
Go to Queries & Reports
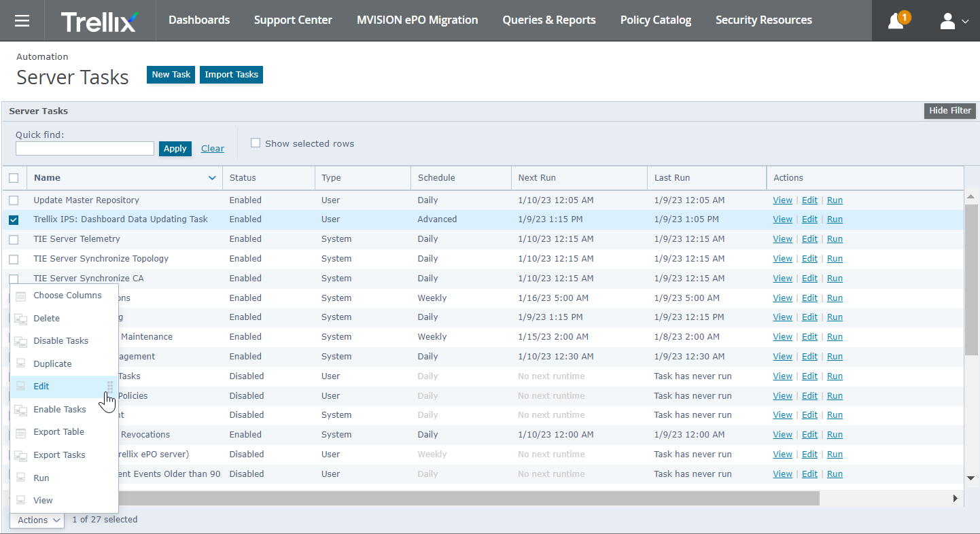coord(549,20)
